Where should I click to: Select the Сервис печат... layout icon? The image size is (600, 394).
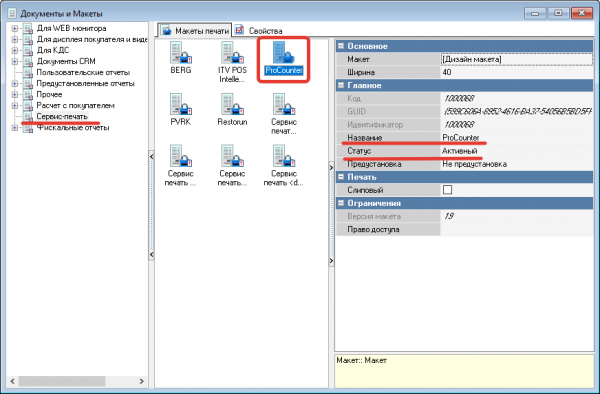tap(284, 104)
